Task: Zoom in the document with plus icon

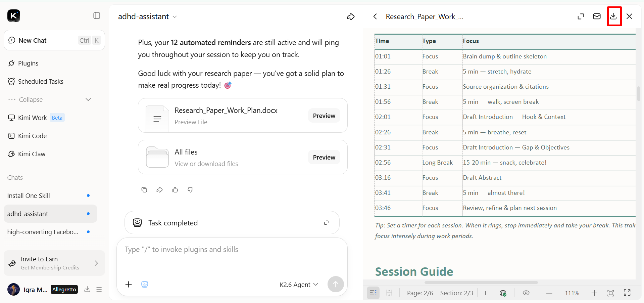Action: [x=594, y=293]
